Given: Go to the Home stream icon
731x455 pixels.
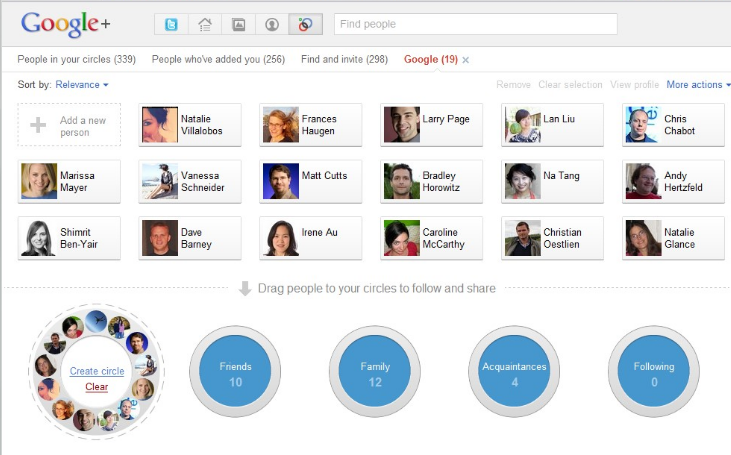Looking at the screenshot, I should coord(204,24).
